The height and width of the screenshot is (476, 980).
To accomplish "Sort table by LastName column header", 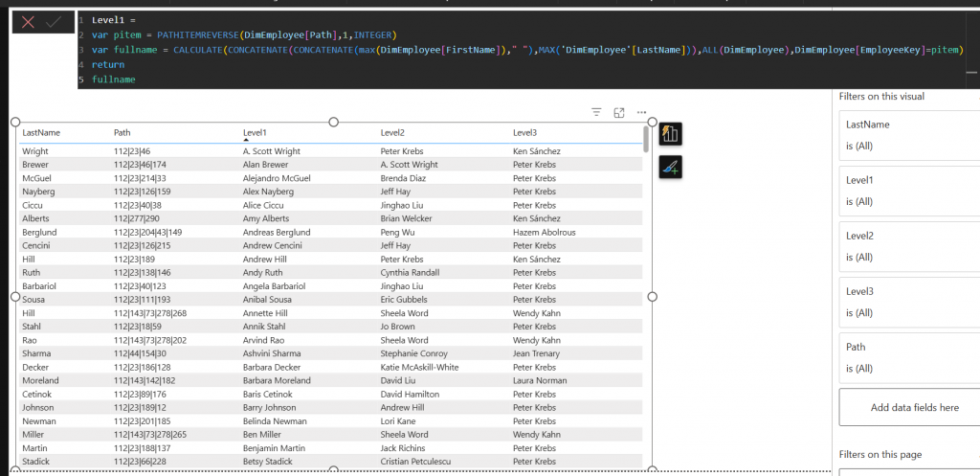I will (x=41, y=132).
